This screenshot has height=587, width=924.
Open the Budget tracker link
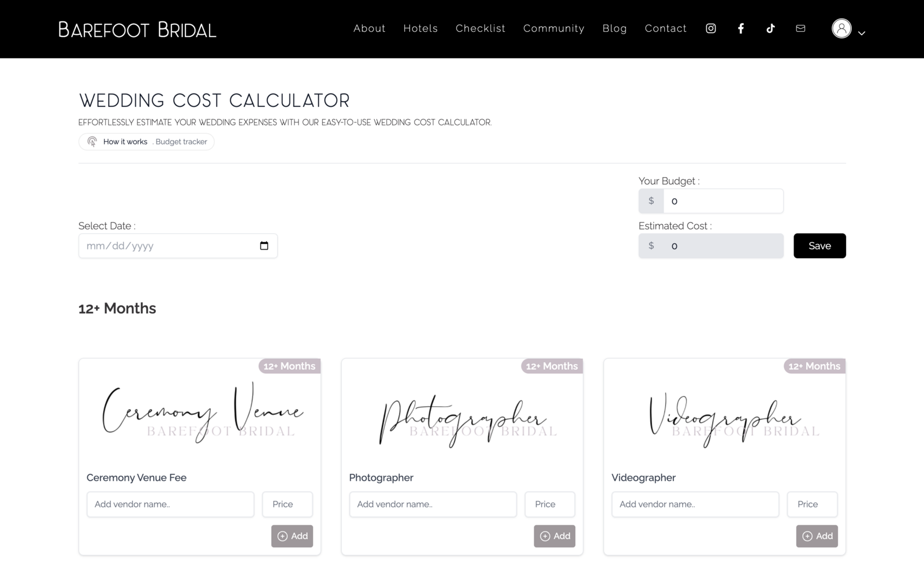[x=181, y=142]
